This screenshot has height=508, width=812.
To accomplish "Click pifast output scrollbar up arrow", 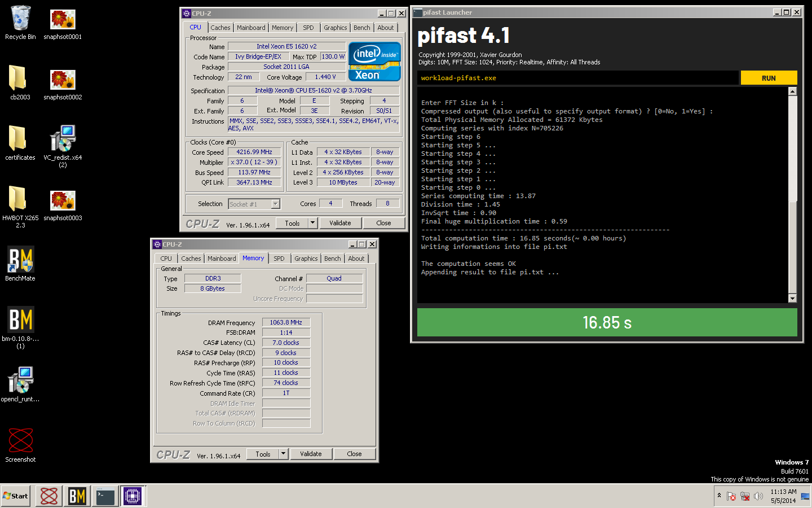I will click(x=792, y=91).
